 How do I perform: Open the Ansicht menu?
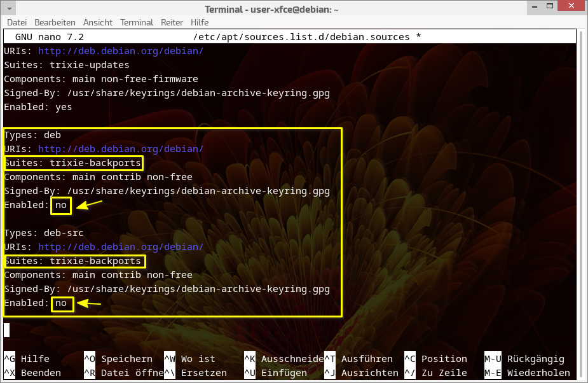tap(98, 22)
